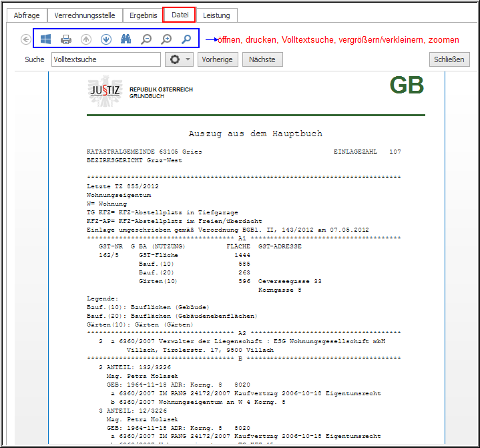Click 'TG KFZ= KFZ-Abstellplatz in Tiefgarage' line
Image resolution: width=480 pixels, height=448 pixels.
162,212
